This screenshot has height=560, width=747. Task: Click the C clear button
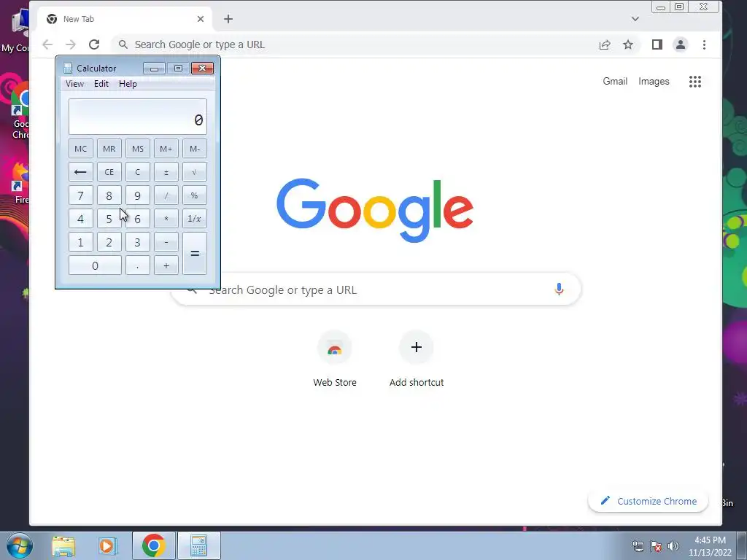[x=138, y=172]
